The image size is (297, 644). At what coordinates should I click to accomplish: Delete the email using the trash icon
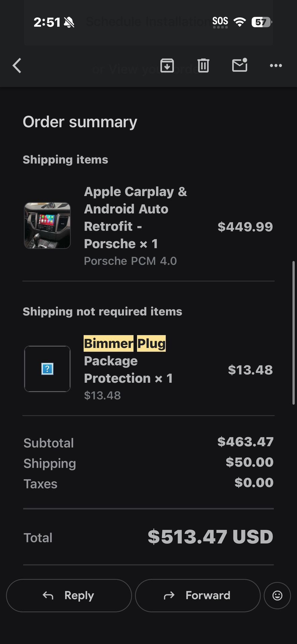[x=203, y=65]
